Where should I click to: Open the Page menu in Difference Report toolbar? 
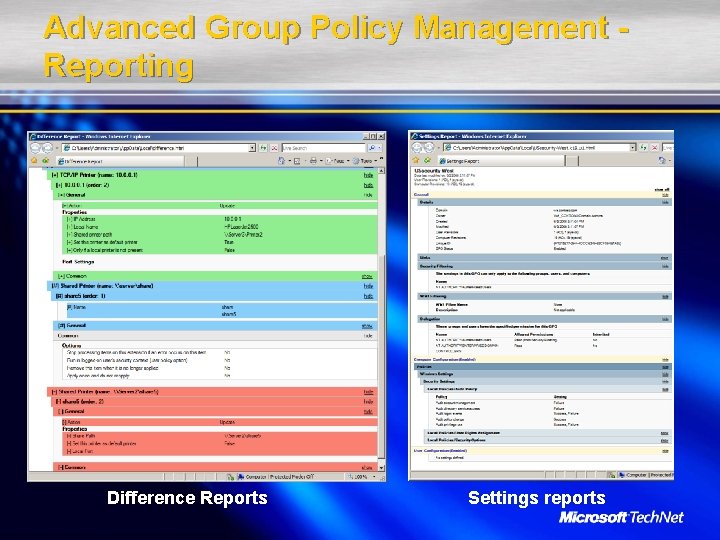coord(339,161)
